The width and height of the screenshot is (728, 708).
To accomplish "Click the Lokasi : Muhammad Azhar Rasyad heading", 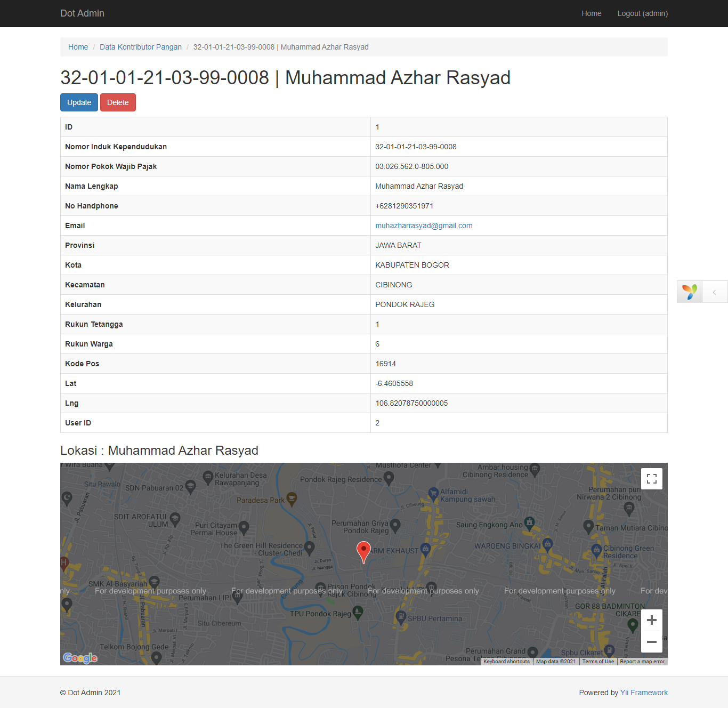I will click(x=159, y=450).
